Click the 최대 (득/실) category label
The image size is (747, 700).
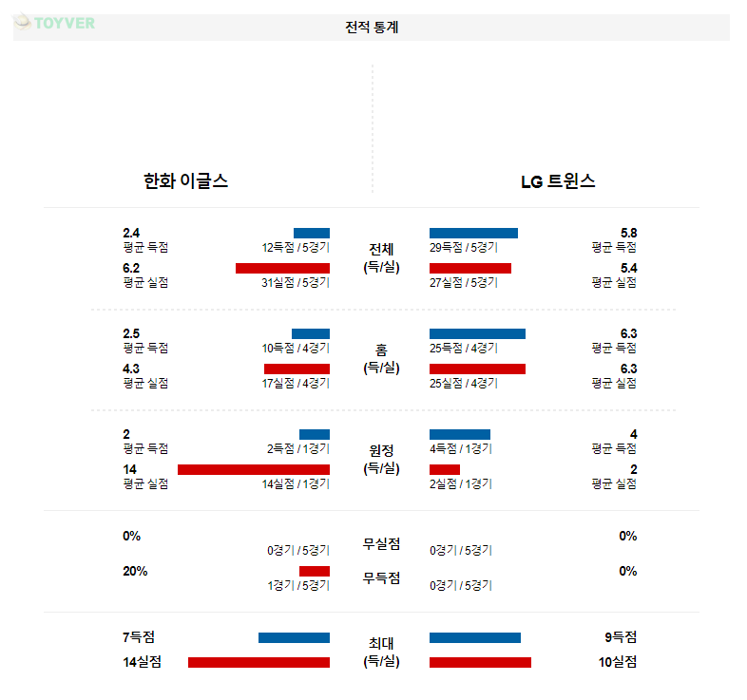pyautogui.click(x=381, y=652)
